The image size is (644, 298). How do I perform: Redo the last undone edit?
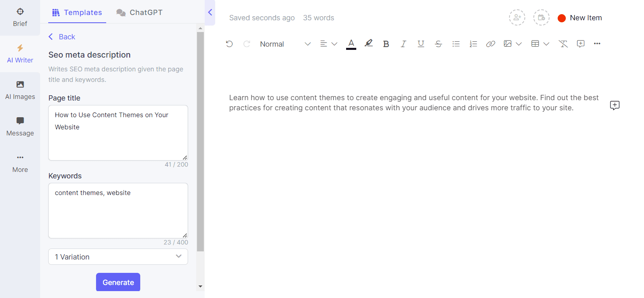[x=246, y=44]
